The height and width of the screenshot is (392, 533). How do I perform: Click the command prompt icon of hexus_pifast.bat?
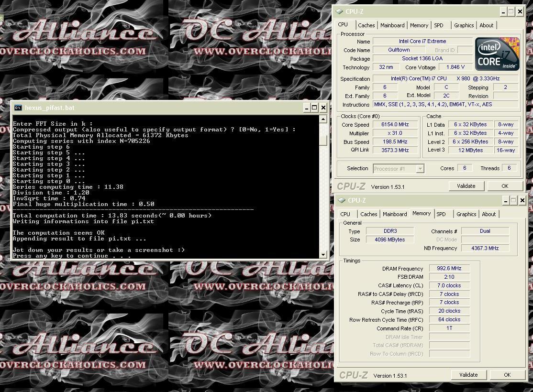18,108
